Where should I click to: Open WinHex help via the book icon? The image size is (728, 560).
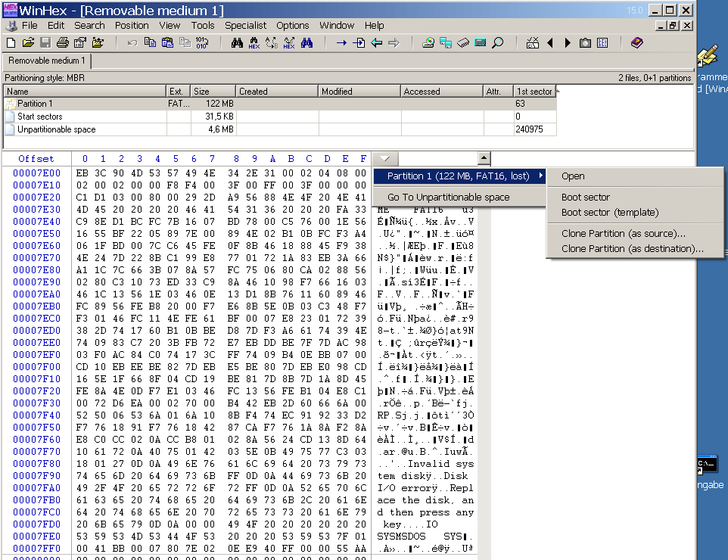coord(636,42)
